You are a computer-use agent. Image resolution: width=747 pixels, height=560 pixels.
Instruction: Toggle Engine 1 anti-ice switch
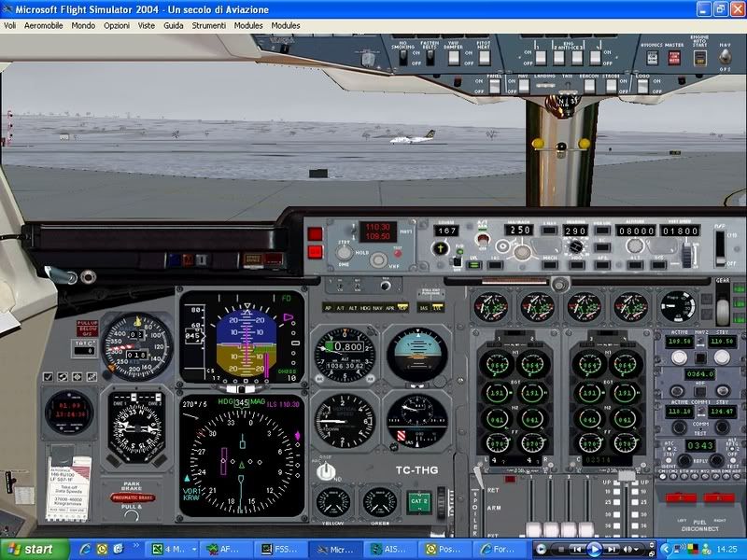(541, 58)
